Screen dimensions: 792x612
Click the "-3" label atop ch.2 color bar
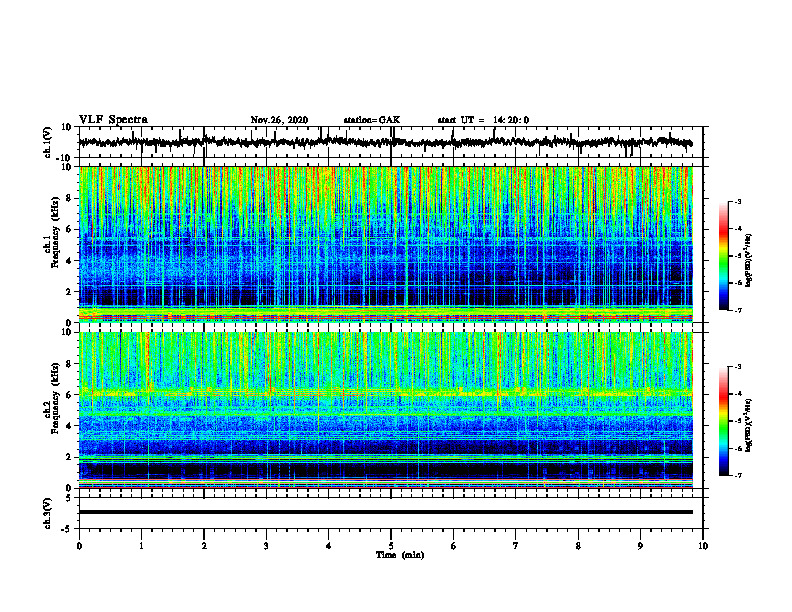tap(737, 367)
